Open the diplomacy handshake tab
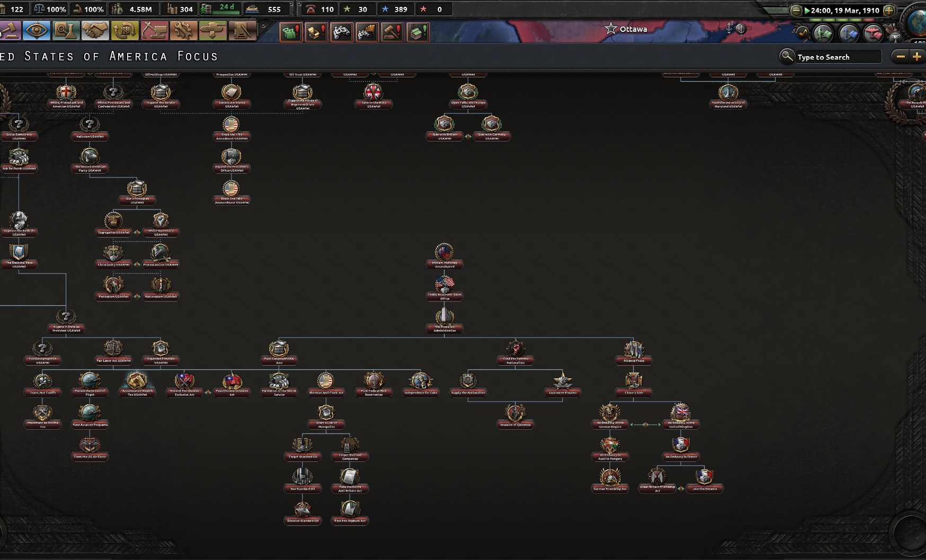Viewport: 926px width, 560px height. 95,31
